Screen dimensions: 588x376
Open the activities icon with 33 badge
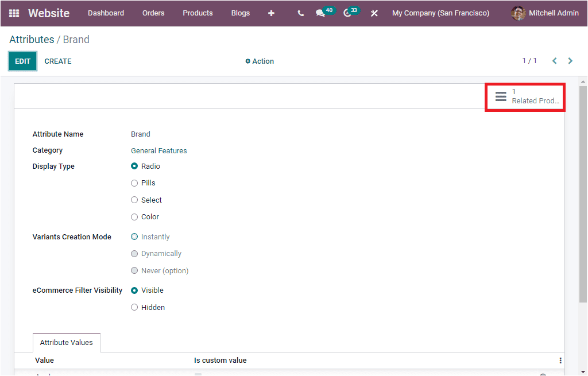click(347, 13)
